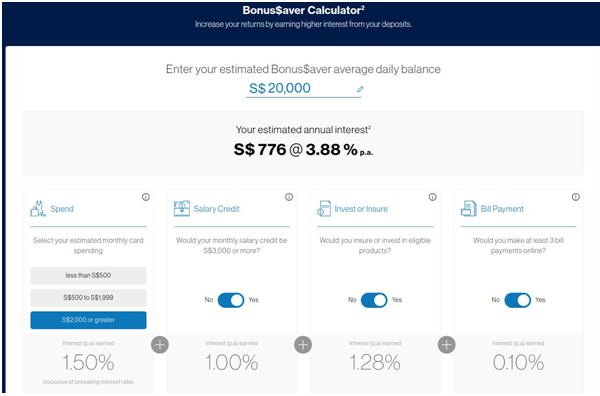600x396 pixels.
Task: Open the info icon on Salary Credit card
Action: [x=289, y=197]
